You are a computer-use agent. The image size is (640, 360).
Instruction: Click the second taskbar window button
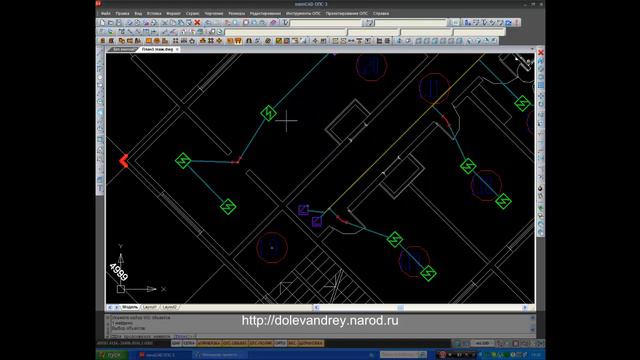click(220, 355)
